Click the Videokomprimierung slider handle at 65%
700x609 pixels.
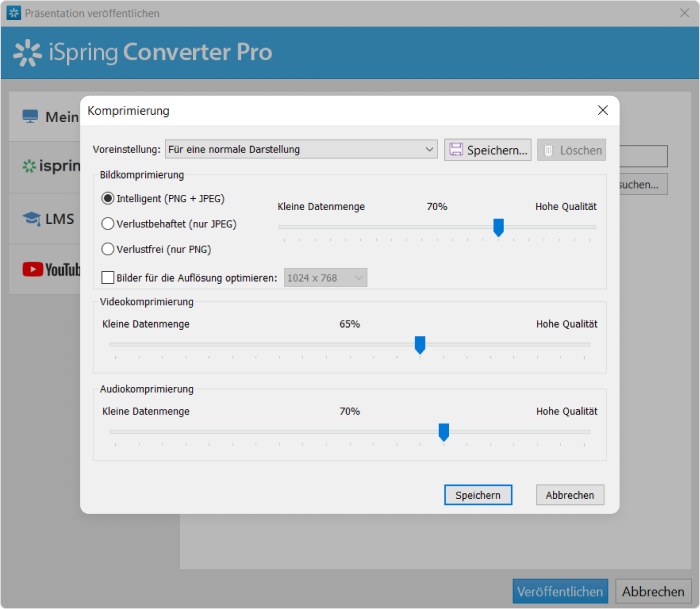coord(420,345)
